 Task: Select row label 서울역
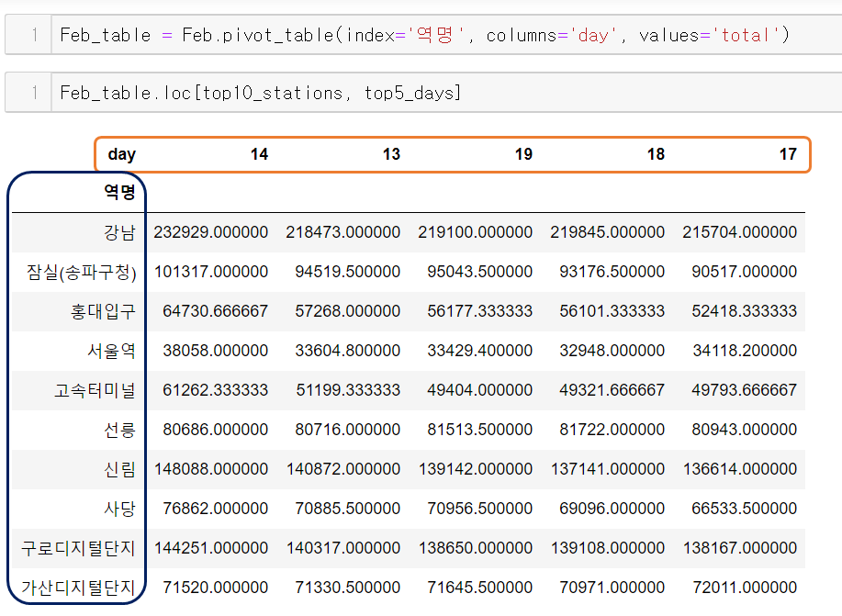click(x=111, y=351)
